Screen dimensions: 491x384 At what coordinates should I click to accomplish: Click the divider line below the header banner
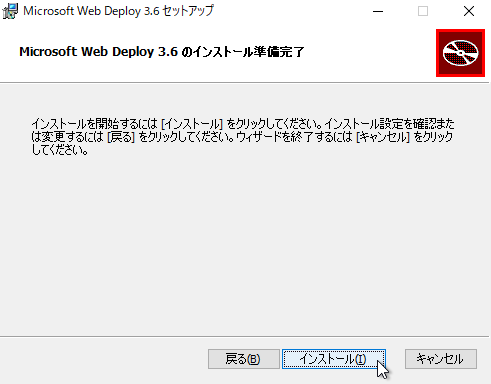[x=245, y=82]
